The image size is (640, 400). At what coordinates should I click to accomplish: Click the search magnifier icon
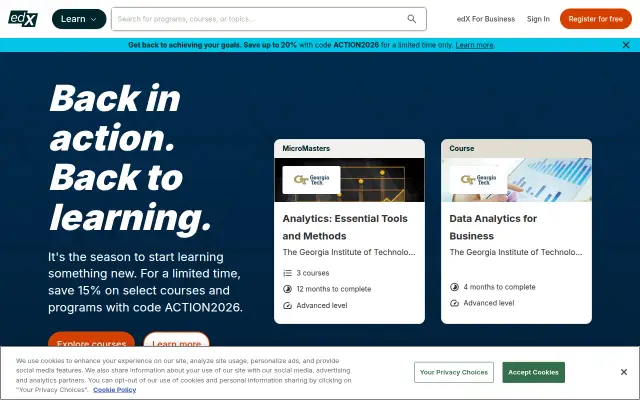pos(411,19)
